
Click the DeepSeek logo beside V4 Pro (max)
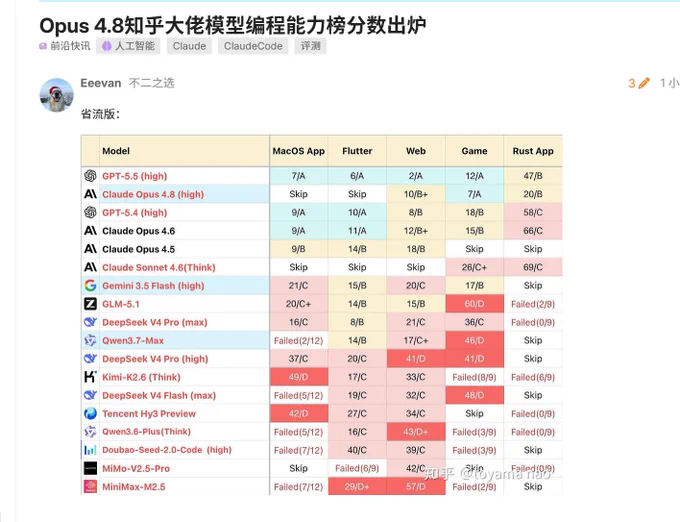pos(90,322)
